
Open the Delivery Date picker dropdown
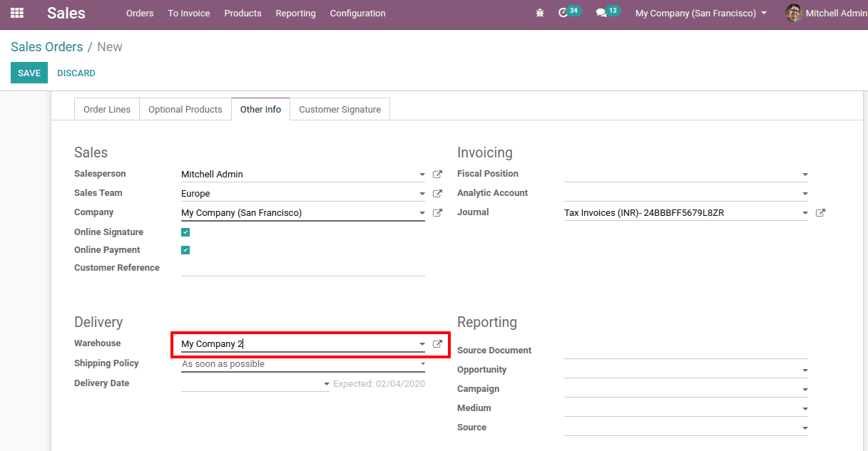(327, 384)
